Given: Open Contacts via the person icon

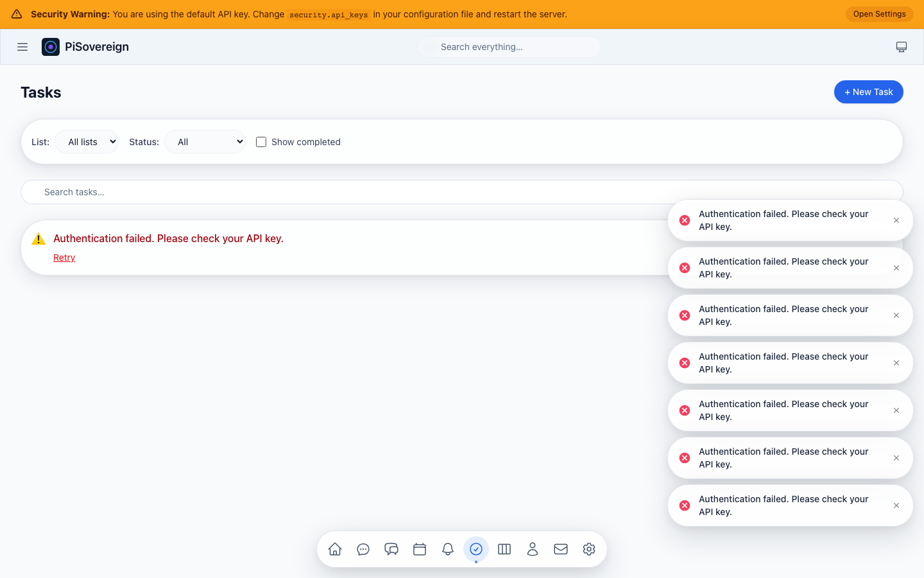Looking at the screenshot, I should tap(533, 549).
